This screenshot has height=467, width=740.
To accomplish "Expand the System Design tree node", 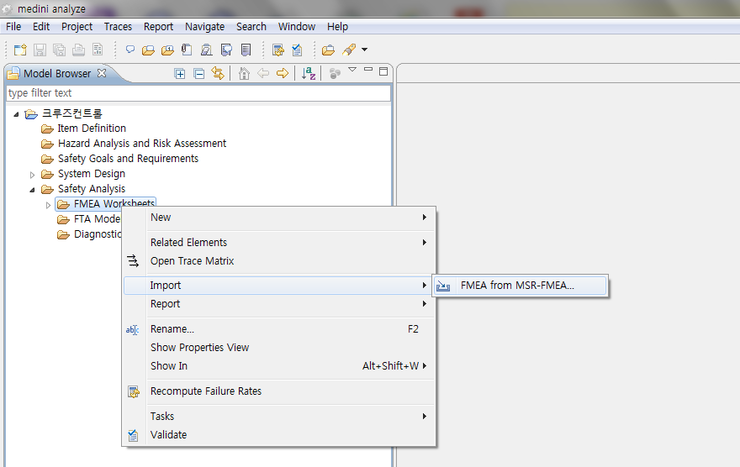I will [x=32, y=174].
